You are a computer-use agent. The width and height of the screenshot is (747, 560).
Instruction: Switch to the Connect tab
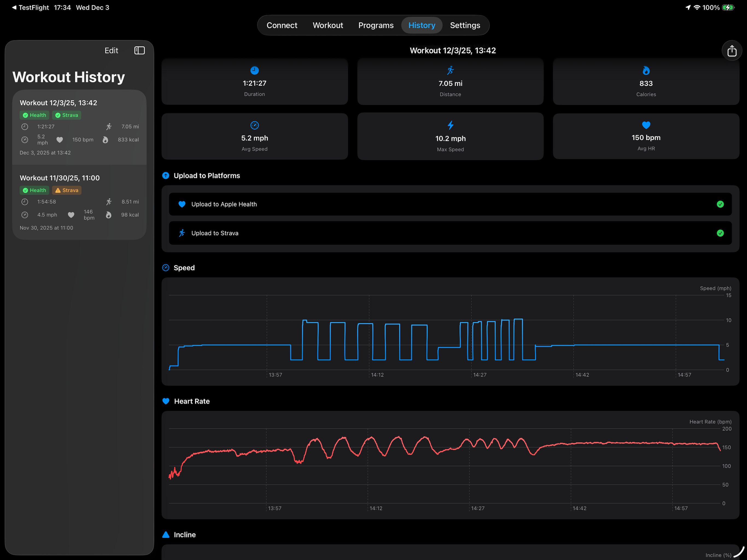pyautogui.click(x=282, y=25)
